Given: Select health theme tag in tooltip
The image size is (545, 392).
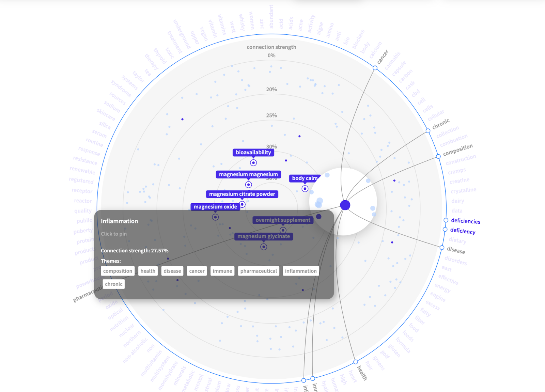Looking at the screenshot, I should point(148,271).
